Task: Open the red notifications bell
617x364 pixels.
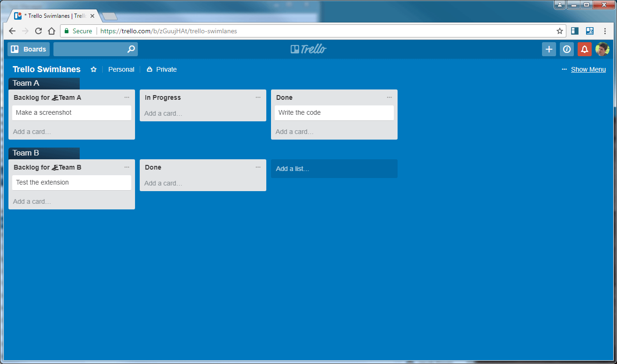Action: [x=585, y=49]
